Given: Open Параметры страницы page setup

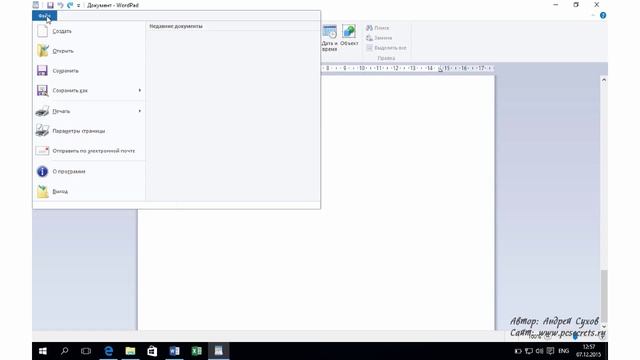Looking at the screenshot, I should 89,131.
